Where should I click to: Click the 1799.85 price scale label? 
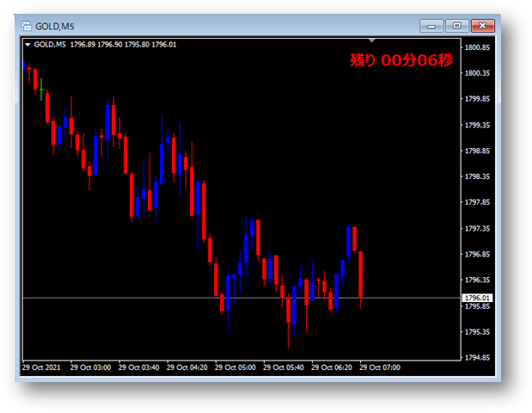click(477, 99)
